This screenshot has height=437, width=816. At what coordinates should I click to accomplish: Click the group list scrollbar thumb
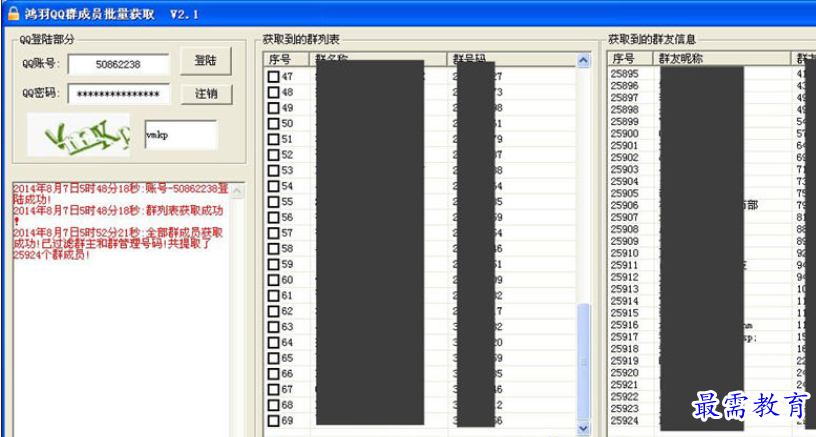(583, 362)
